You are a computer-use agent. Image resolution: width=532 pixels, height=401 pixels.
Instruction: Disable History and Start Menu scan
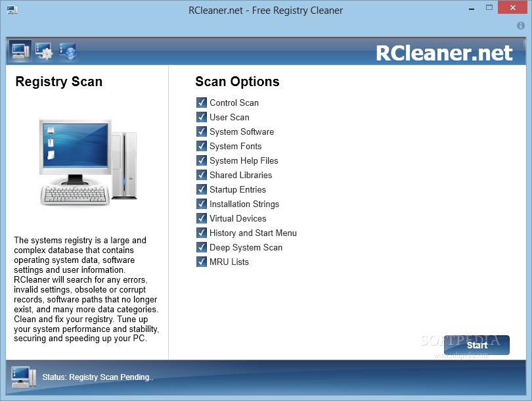(202, 233)
